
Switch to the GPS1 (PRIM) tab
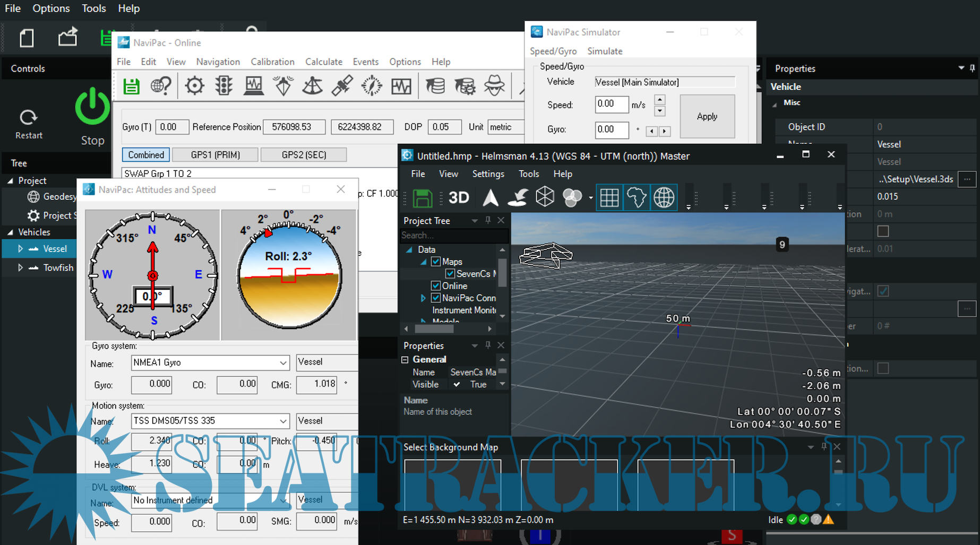pyautogui.click(x=216, y=155)
